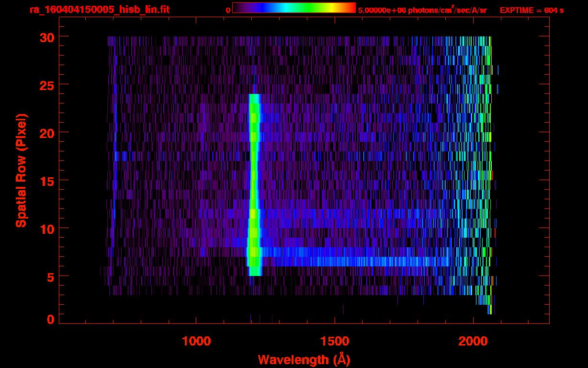This screenshot has width=588, height=368.
Task: Click the 1500 wavelength tick label
Action: 335,341
